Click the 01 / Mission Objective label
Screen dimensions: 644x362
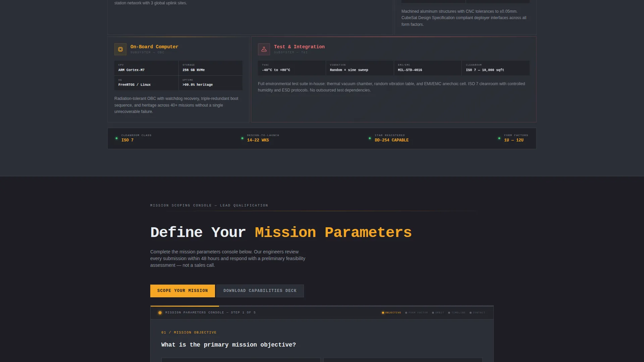point(189,333)
